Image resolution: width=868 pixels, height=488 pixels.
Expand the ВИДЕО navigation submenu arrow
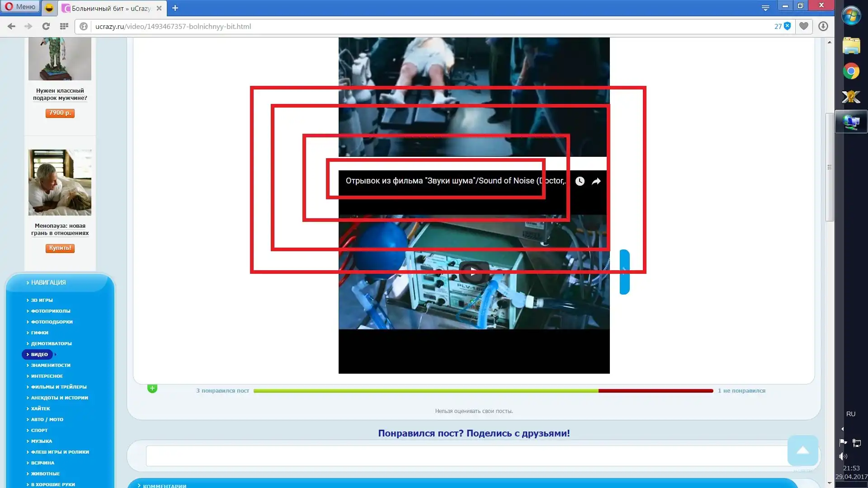pos(56,354)
